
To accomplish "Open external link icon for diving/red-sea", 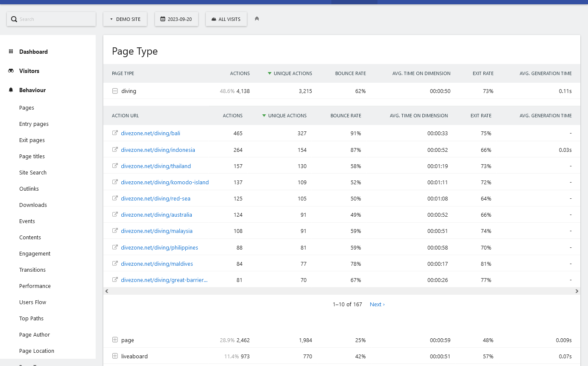I will 115,198.
